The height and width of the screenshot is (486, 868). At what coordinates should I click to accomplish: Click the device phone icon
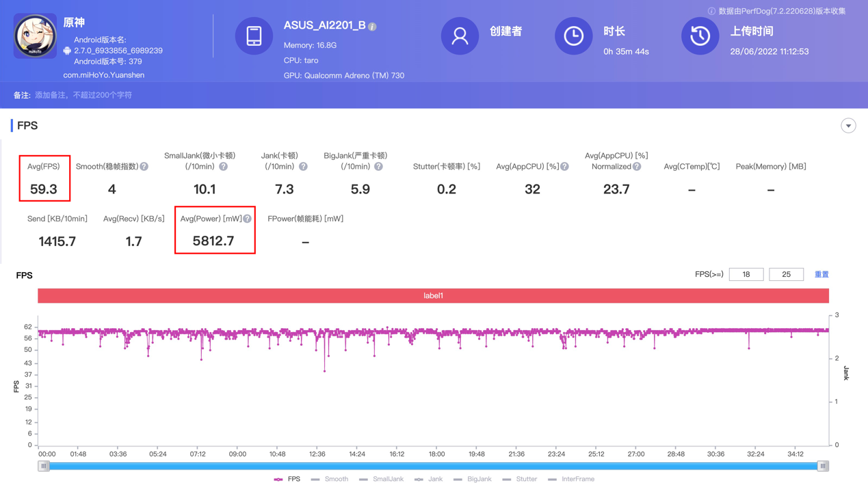pos(254,36)
